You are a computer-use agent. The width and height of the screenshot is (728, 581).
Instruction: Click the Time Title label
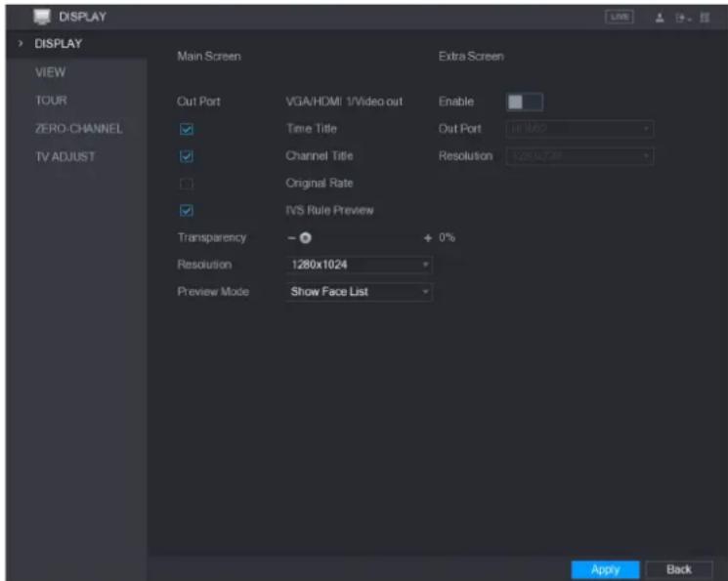tap(312, 129)
